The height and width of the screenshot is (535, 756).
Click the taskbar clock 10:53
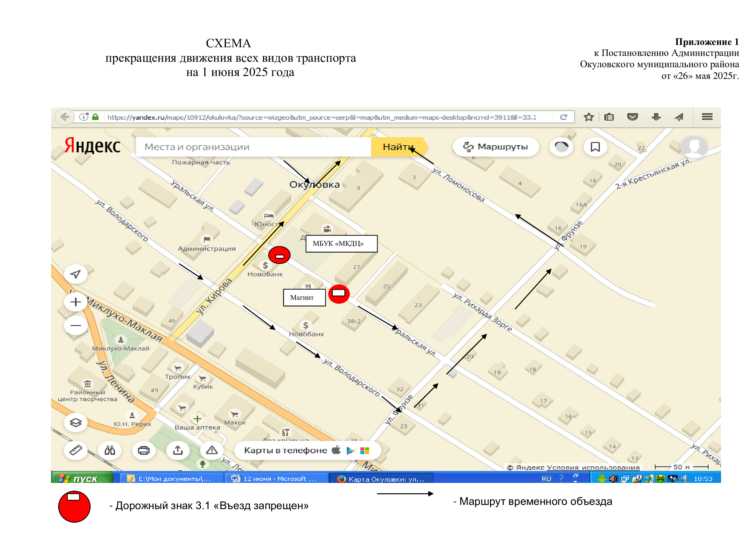click(703, 479)
